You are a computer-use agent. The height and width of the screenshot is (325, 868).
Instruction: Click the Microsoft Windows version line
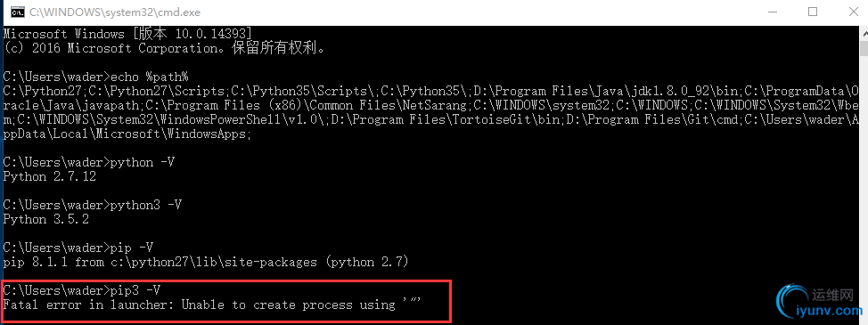pos(127,34)
